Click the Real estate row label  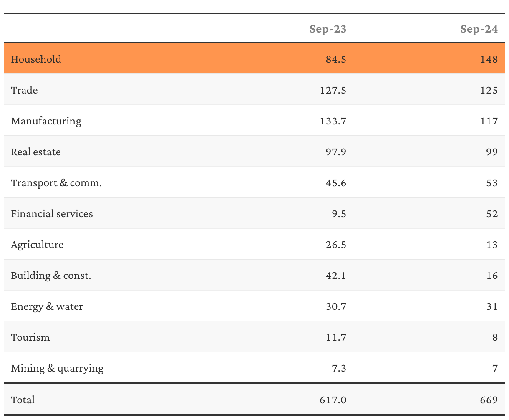36,152
